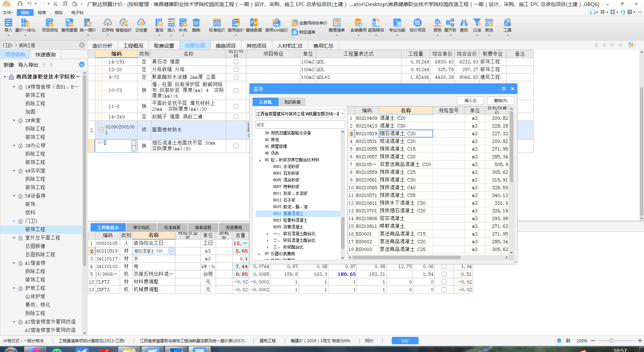The image size is (644, 352).
Task: Click the 展开到 expand-to icon
Action: tap(450, 26)
